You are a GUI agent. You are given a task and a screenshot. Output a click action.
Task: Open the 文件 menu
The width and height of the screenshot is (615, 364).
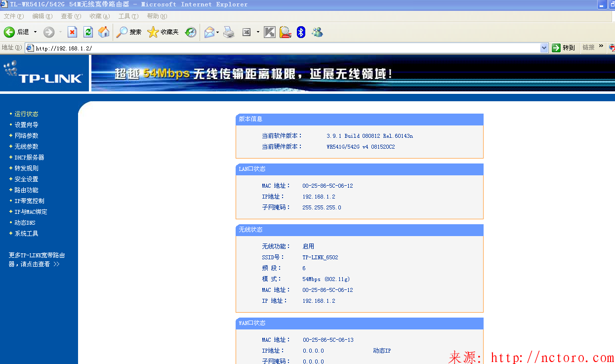tap(13, 16)
